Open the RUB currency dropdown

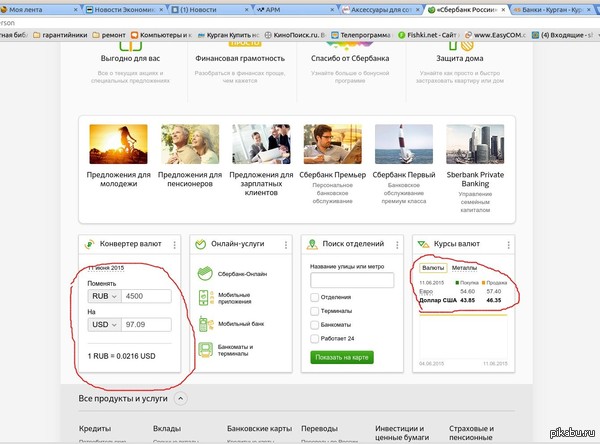coord(104,296)
